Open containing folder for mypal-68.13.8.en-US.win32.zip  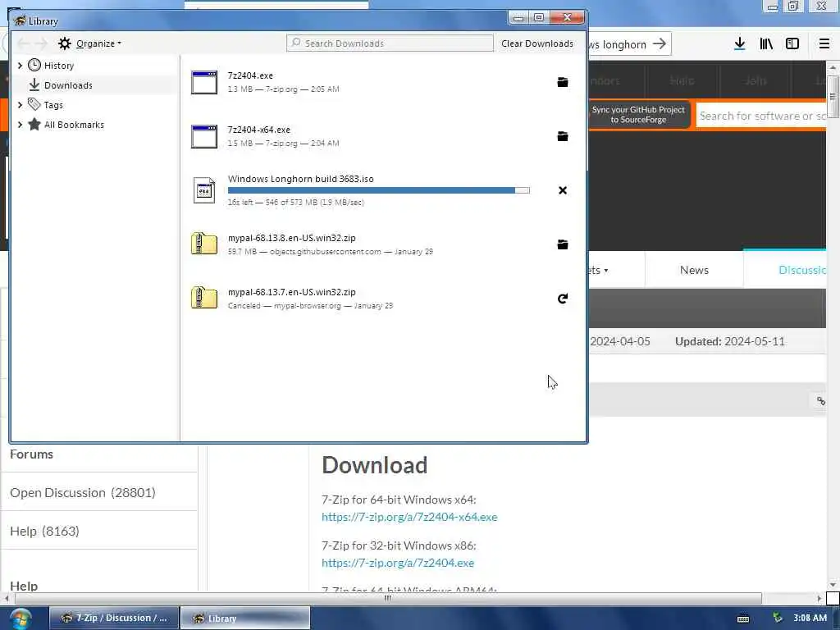(x=563, y=244)
